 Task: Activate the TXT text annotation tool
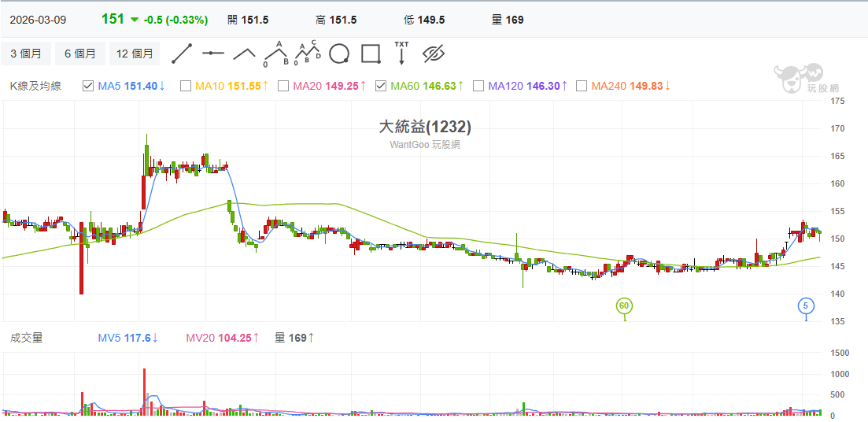(401, 53)
